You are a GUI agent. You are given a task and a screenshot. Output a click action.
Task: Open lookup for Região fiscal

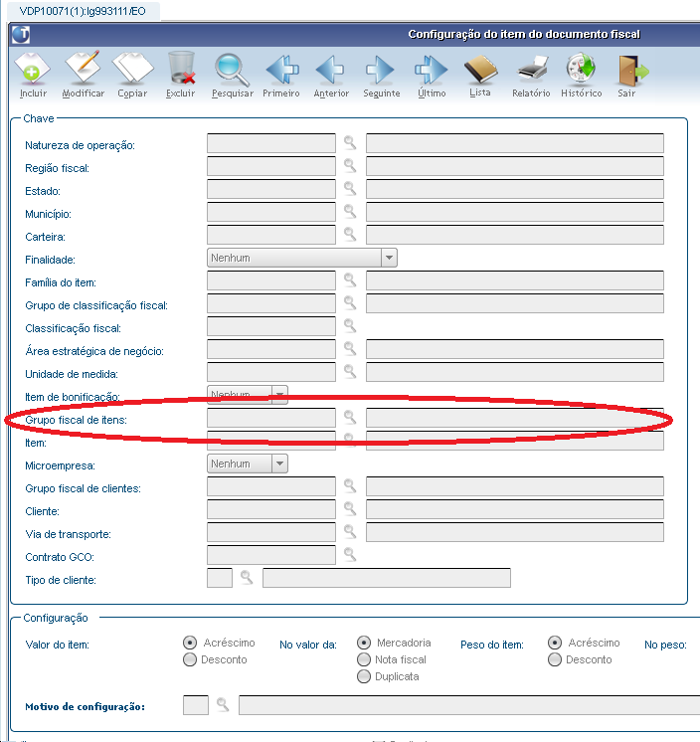point(350,166)
